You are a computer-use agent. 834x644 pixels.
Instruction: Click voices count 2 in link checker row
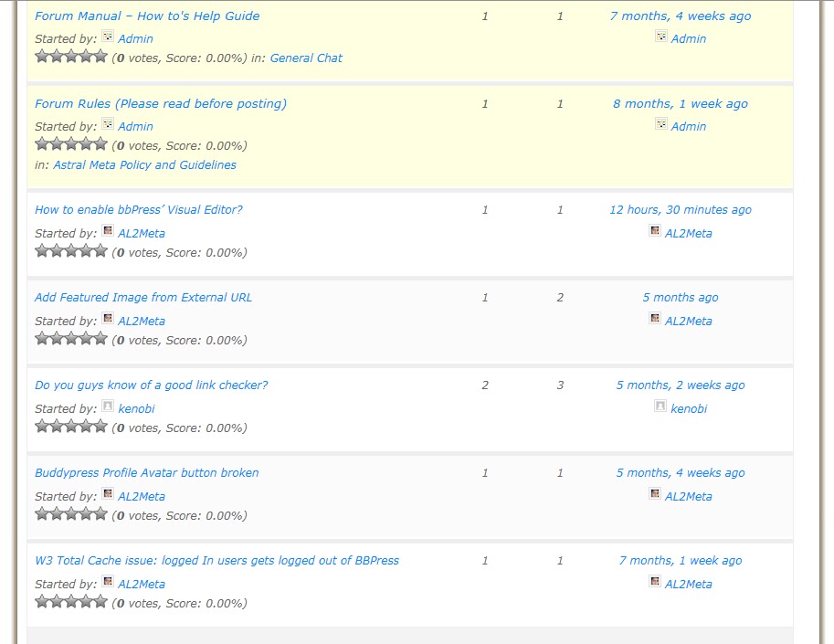point(485,385)
